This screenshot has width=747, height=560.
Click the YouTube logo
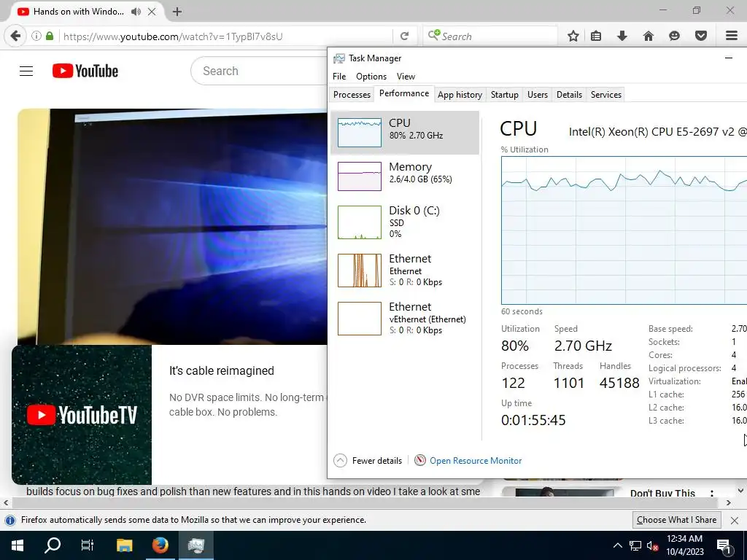pos(85,71)
